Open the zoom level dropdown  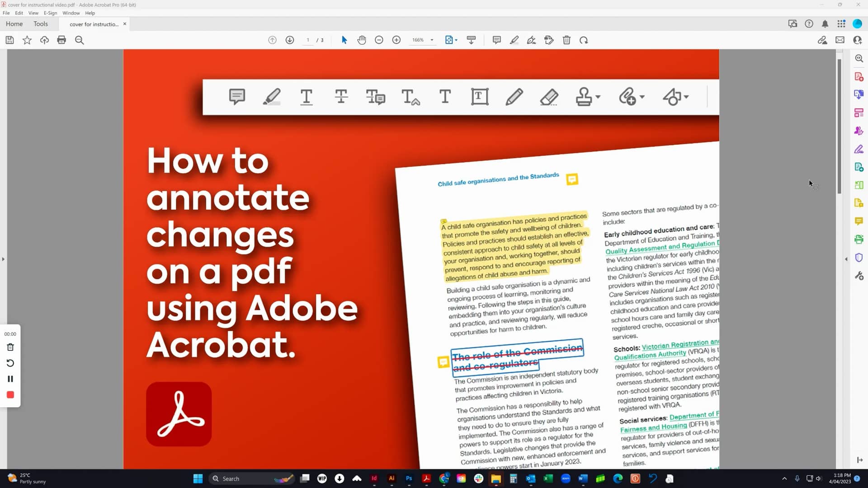(432, 40)
